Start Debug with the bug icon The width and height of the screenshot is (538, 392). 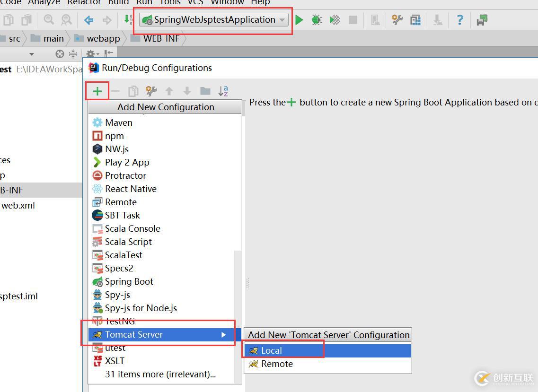click(x=317, y=20)
